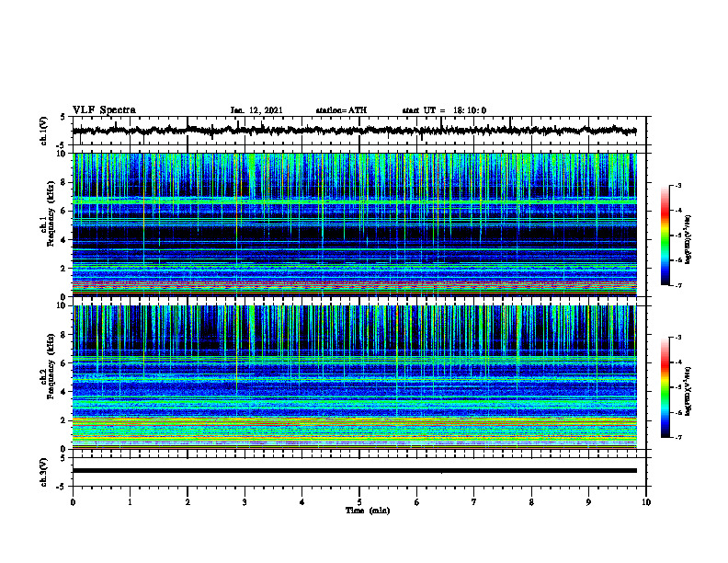
Task: Click the "station=ATH" label
Action: pos(341,110)
